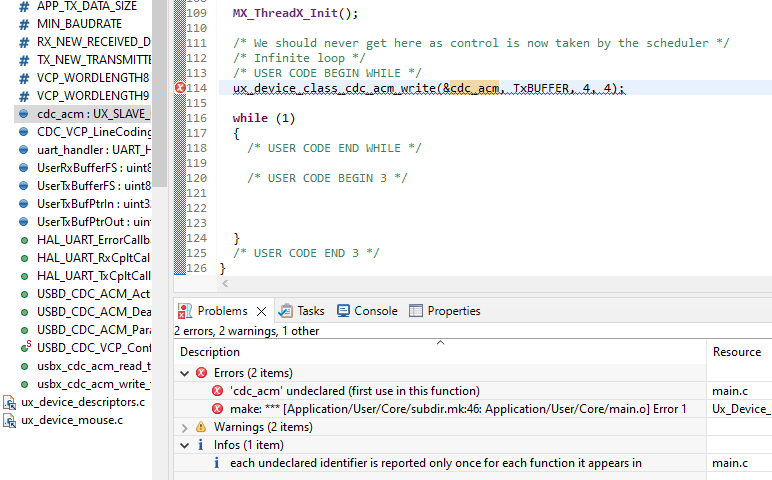The height and width of the screenshot is (480, 772).
Task: Select USBD_CDC_ACM_Para in the outline
Action: [x=94, y=330]
